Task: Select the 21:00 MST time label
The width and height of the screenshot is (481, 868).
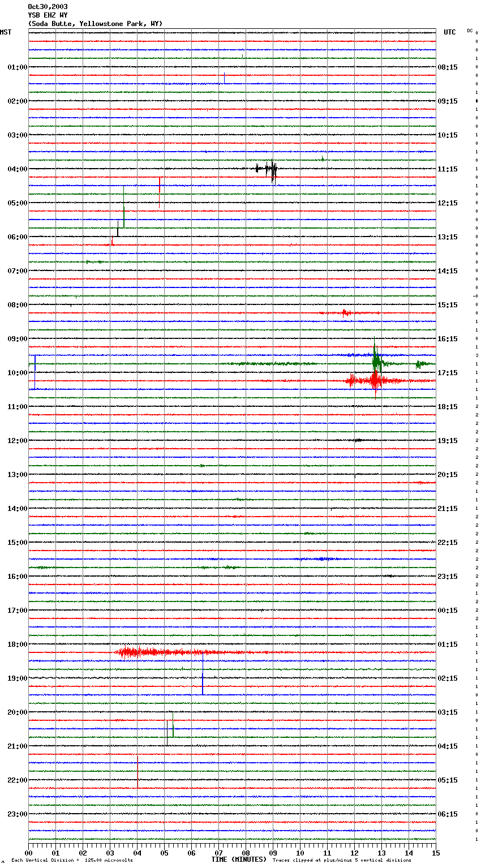Action: [x=18, y=746]
